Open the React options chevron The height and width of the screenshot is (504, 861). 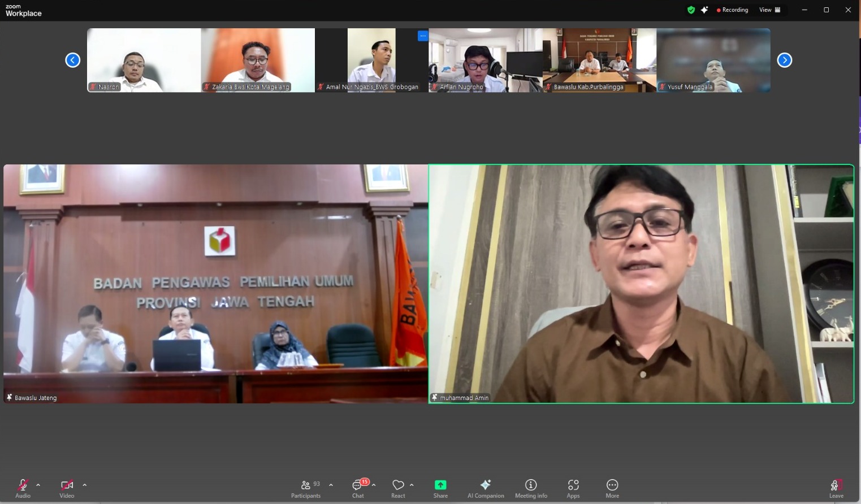[412, 484]
